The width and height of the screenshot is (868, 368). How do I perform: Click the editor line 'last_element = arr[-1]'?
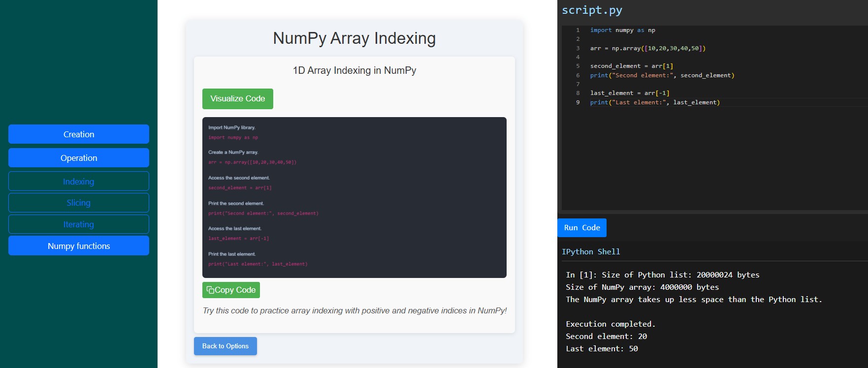pos(630,93)
